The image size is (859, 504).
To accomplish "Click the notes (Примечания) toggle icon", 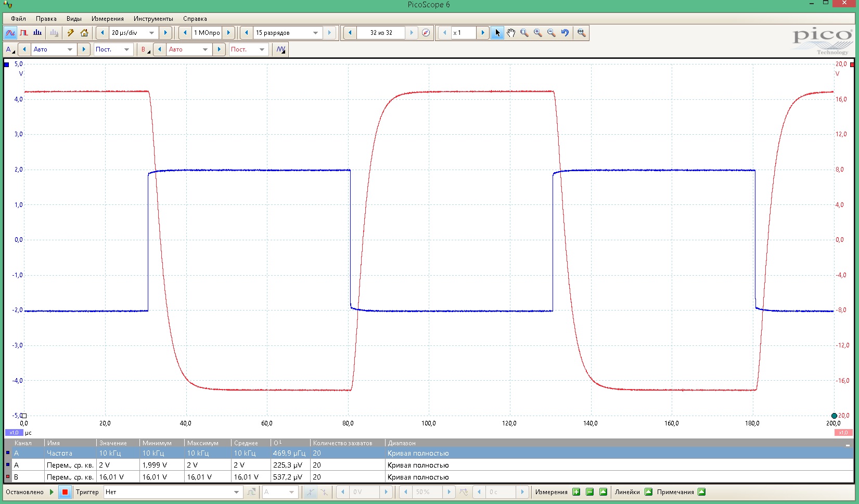I will (x=701, y=492).
